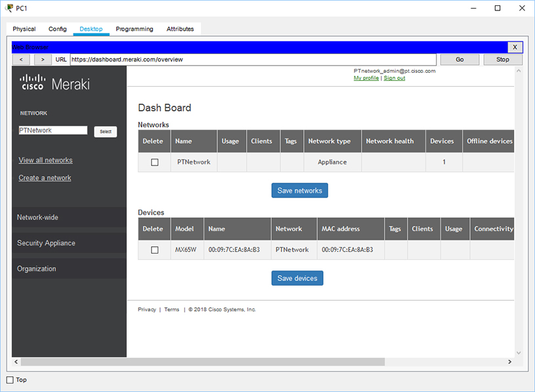Click the Devices count cell showing 1

click(444, 162)
